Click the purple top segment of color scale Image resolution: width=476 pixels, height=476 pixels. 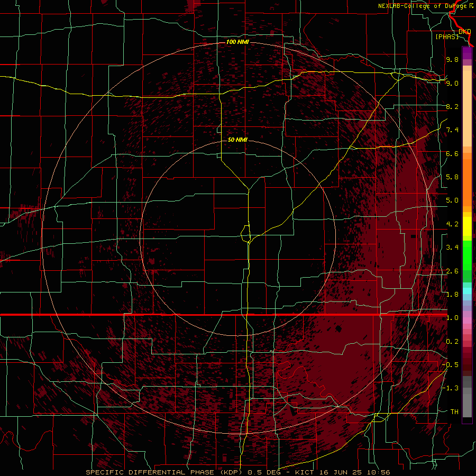coord(467,53)
